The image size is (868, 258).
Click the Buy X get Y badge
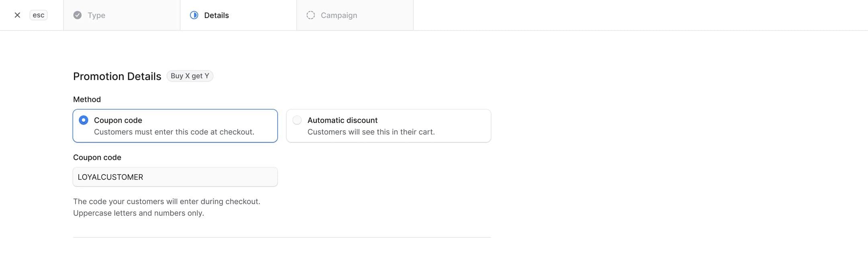(x=190, y=76)
